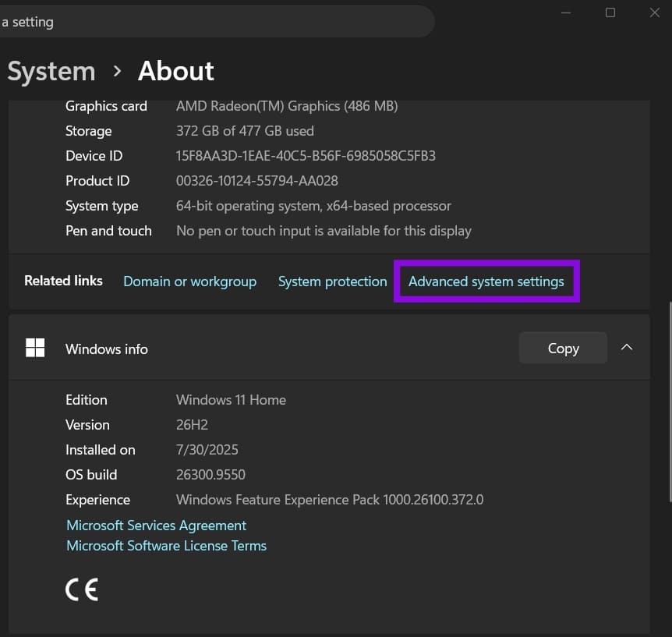The height and width of the screenshot is (637, 672).
Task: Go back to System breadcrumb
Action: [51, 71]
